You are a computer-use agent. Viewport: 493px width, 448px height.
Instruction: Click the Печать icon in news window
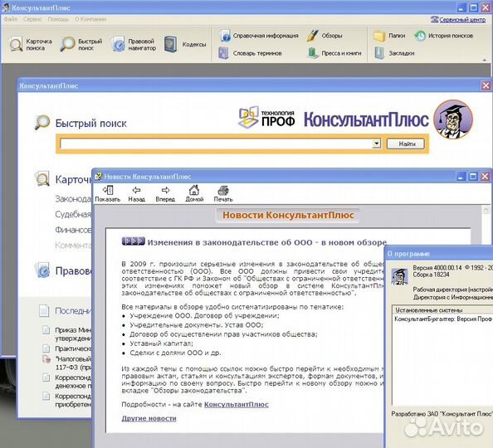[x=223, y=193]
